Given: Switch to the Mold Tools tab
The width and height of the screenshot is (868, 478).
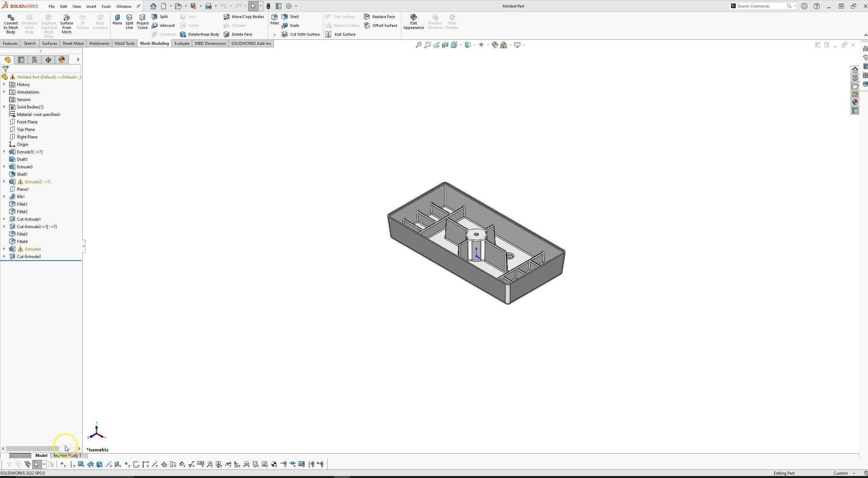Looking at the screenshot, I should [x=124, y=43].
